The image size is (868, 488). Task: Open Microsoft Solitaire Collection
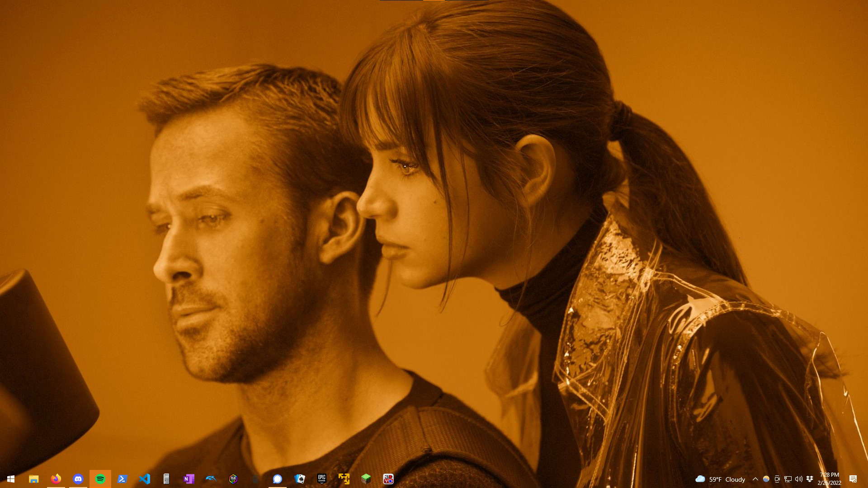pyautogui.click(x=300, y=479)
